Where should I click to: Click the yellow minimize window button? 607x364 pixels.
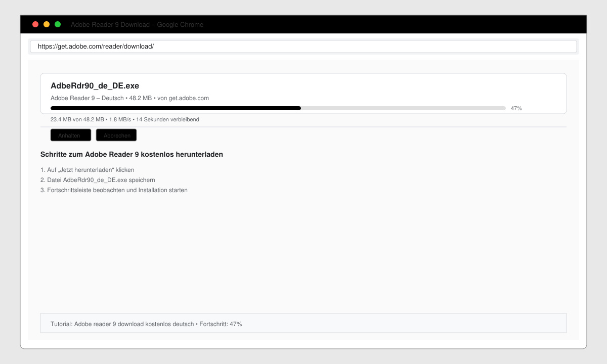coord(47,24)
